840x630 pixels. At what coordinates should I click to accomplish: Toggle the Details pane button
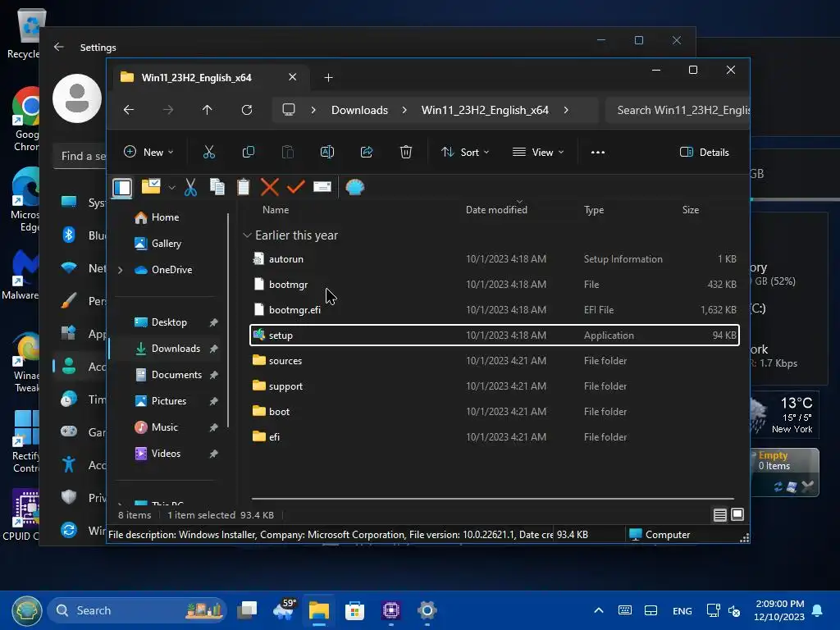(x=705, y=152)
